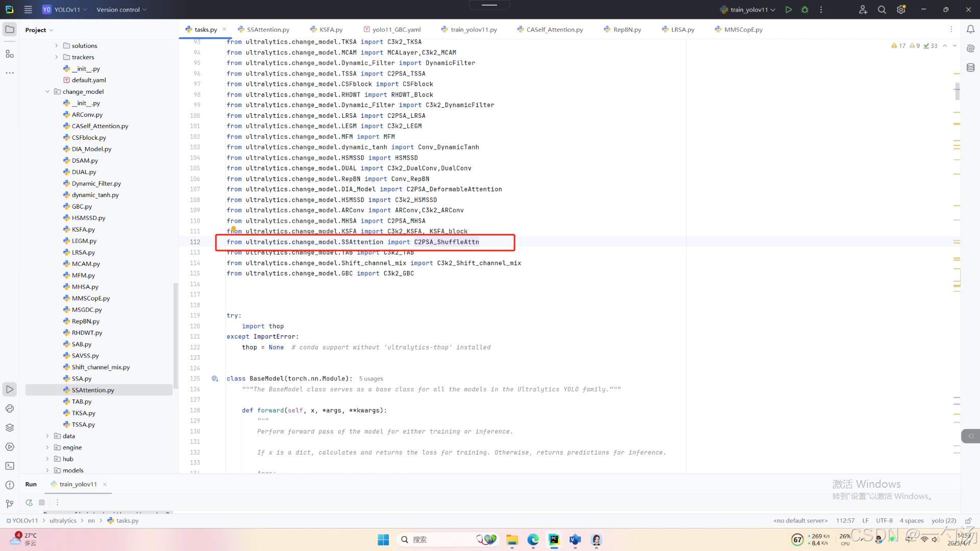Screen dimensions: 980x551
Task: Switch to yolo11_GBC.yaml editor tab
Action: coord(396,30)
